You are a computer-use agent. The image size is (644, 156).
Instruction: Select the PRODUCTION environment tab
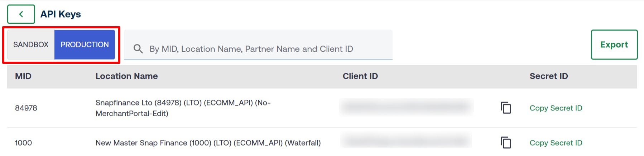pyautogui.click(x=85, y=44)
